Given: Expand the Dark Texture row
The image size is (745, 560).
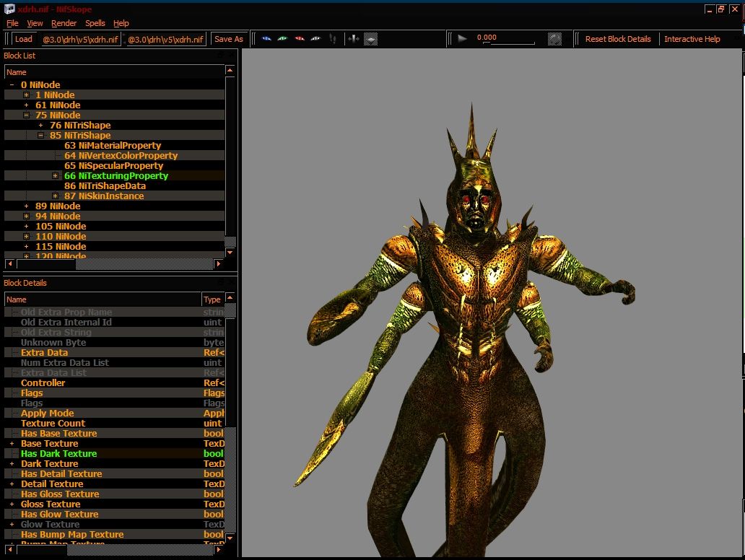Looking at the screenshot, I should pyautogui.click(x=12, y=463).
